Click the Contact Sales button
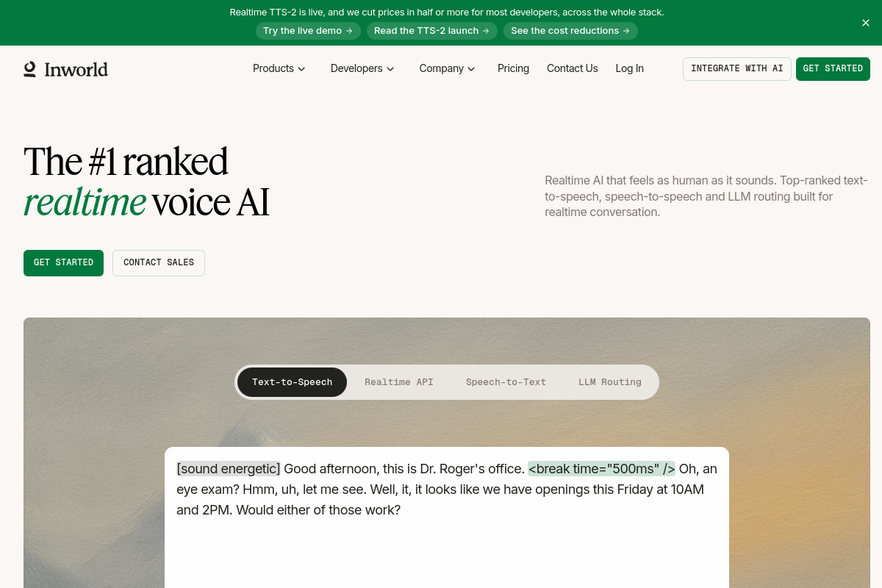This screenshot has height=588, width=882. tap(159, 263)
